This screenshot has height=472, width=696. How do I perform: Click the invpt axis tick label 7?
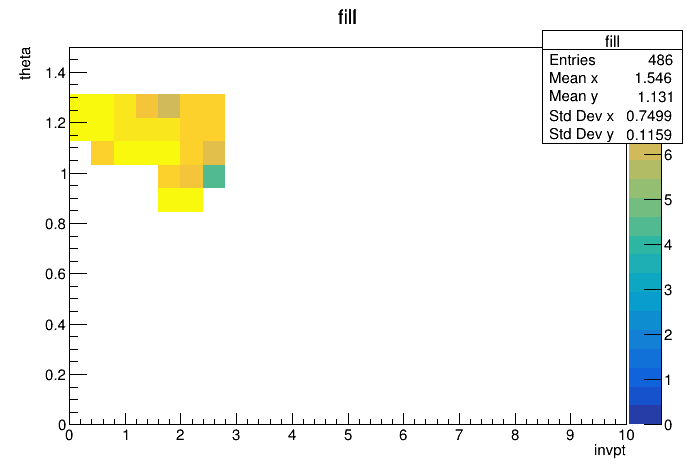pos(459,435)
